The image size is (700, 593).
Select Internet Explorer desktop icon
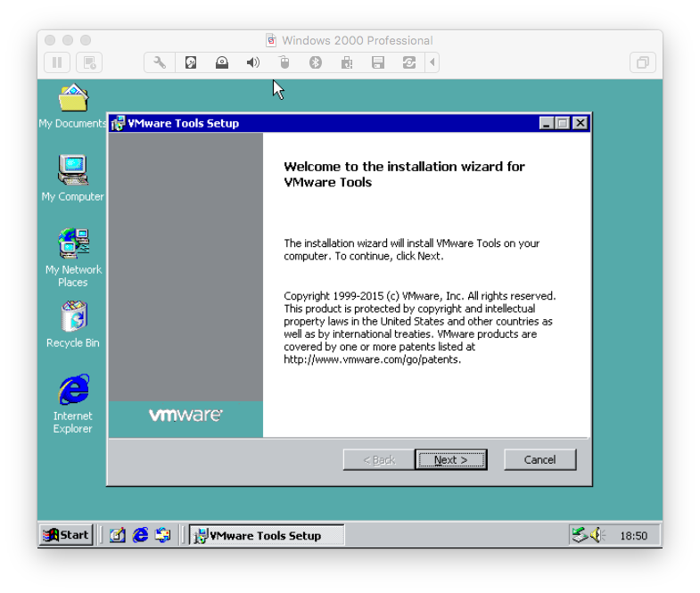click(x=73, y=404)
